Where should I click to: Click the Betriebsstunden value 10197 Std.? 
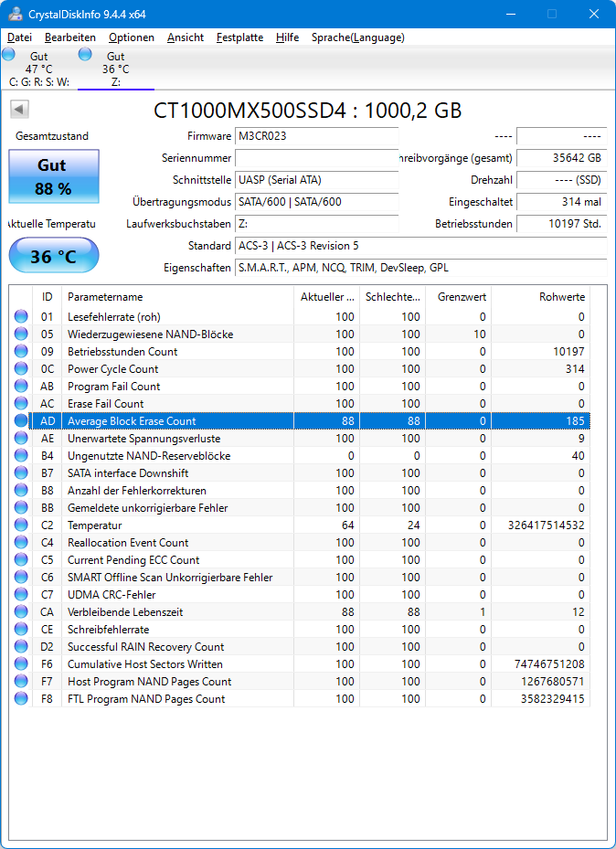point(562,224)
